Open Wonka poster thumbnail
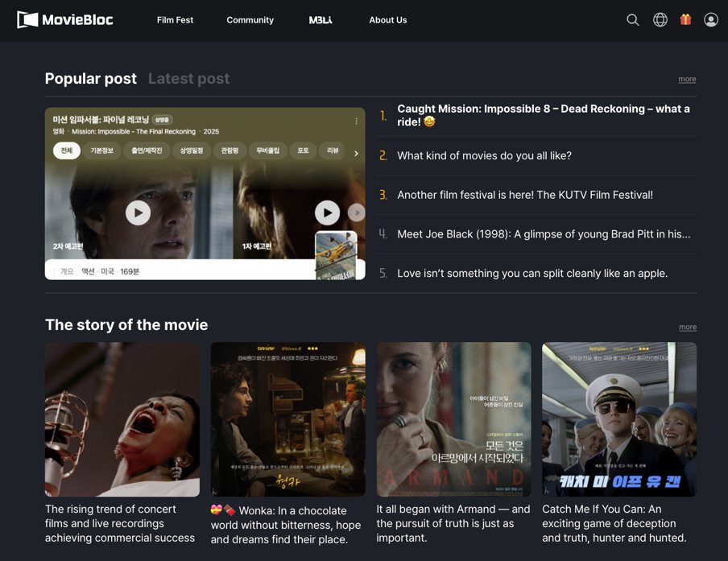 click(x=287, y=419)
